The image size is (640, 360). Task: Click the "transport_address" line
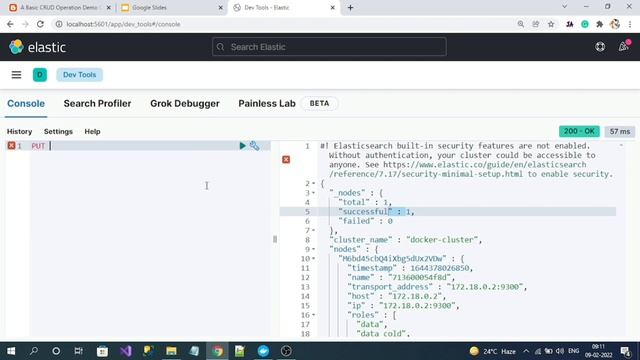click(437, 287)
